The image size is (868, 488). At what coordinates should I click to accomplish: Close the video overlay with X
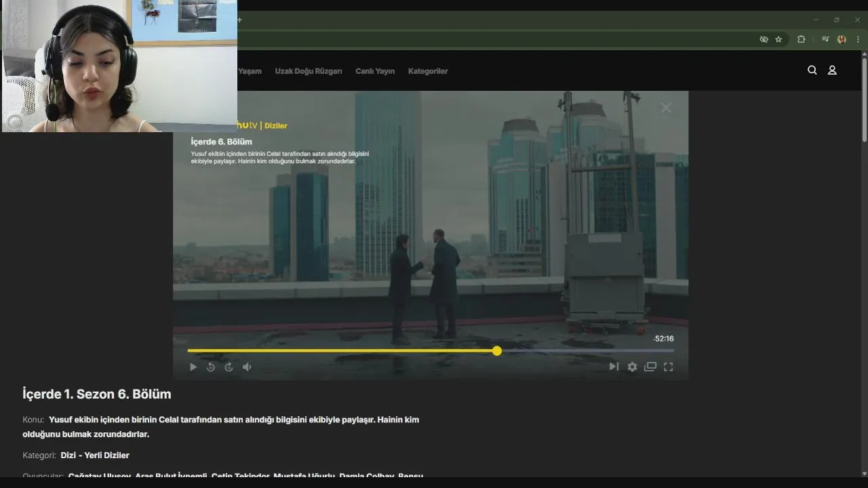click(x=666, y=108)
